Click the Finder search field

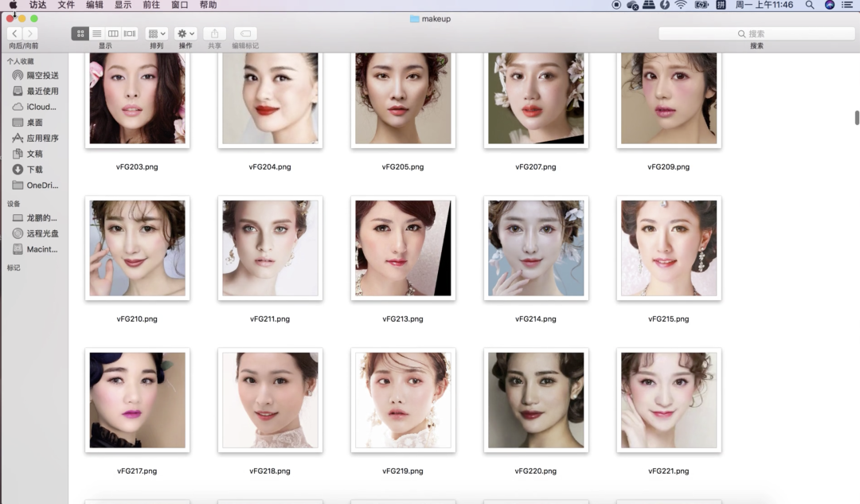coord(756,33)
